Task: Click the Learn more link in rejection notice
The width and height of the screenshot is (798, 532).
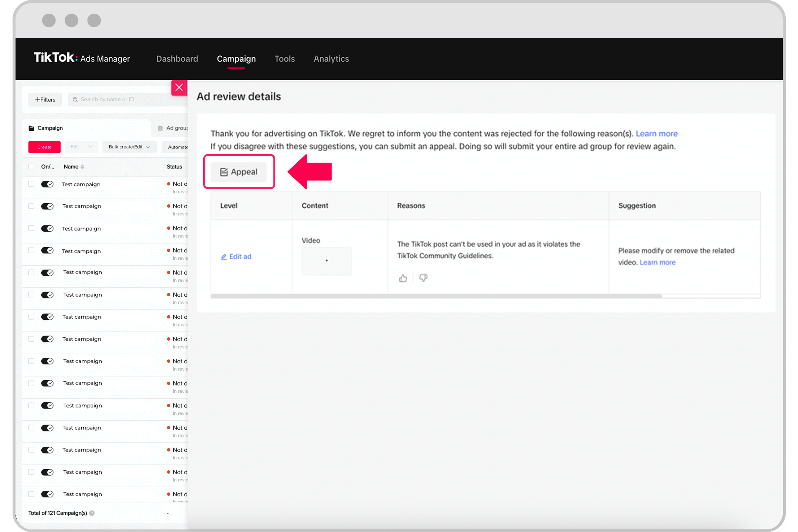Action: [x=657, y=132]
